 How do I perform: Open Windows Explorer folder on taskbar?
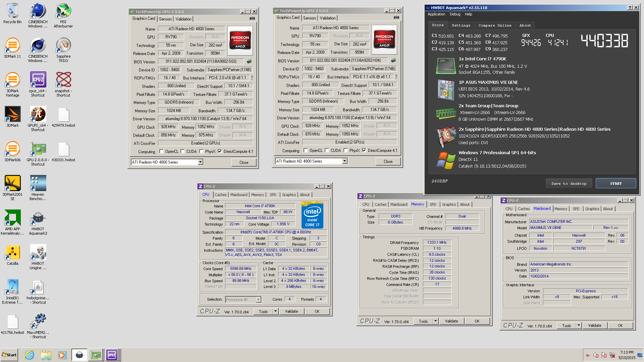(46, 355)
